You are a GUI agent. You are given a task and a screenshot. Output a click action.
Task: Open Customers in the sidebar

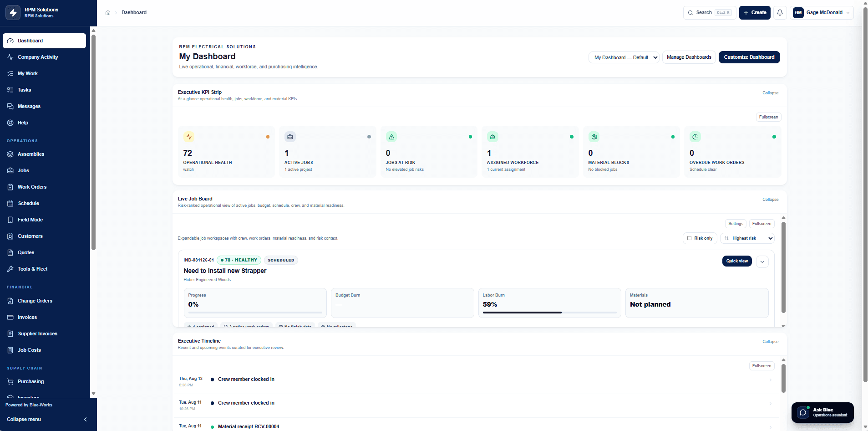click(44, 236)
